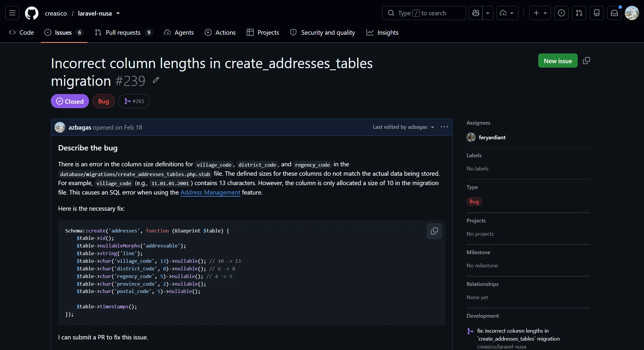Click the Issues counter badge showing 6
Screen dimensions: 644x350
pos(80,32)
